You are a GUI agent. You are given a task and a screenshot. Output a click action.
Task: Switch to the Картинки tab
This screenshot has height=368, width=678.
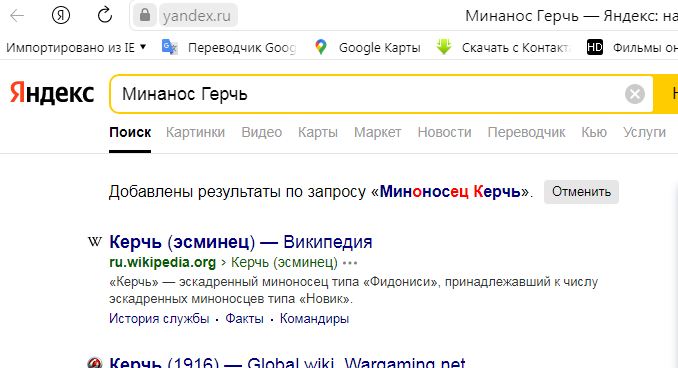(195, 132)
